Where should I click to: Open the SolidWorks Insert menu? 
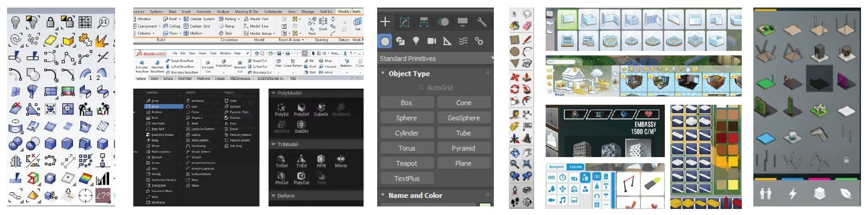pos(202,53)
